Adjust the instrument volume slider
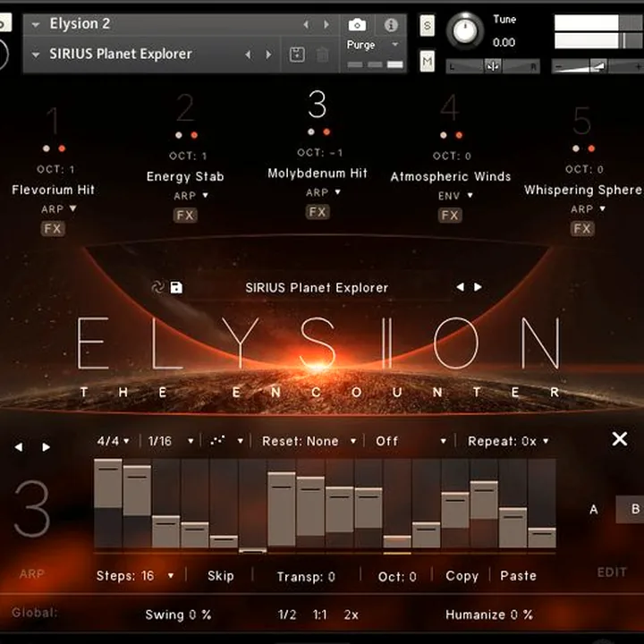644x644 pixels. [x=598, y=66]
